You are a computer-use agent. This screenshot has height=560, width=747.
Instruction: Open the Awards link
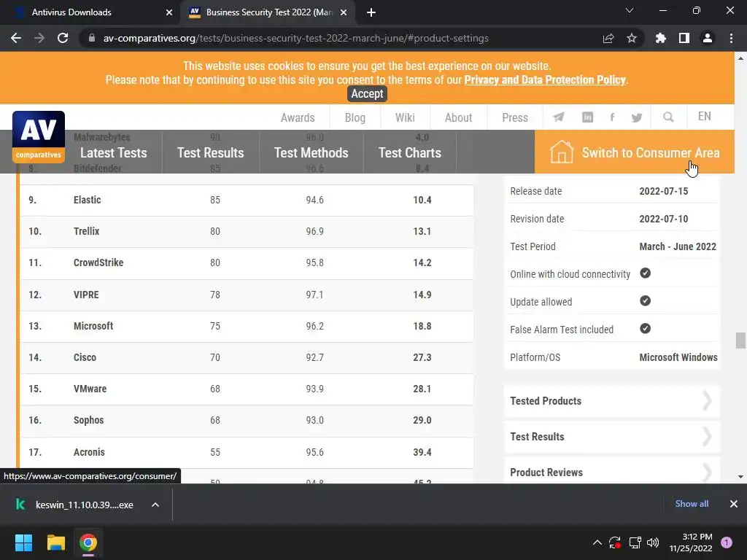(x=298, y=117)
